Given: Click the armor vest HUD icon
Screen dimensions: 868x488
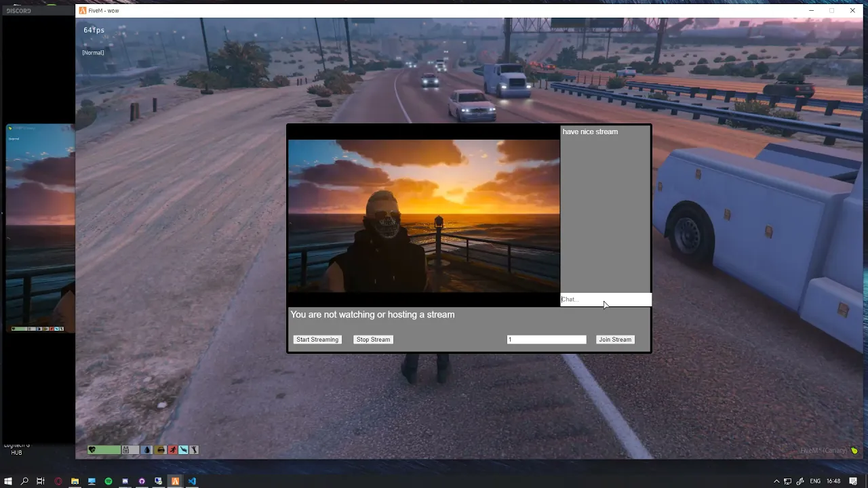Looking at the screenshot, I should pyautogui.click(x=125, y=449).
